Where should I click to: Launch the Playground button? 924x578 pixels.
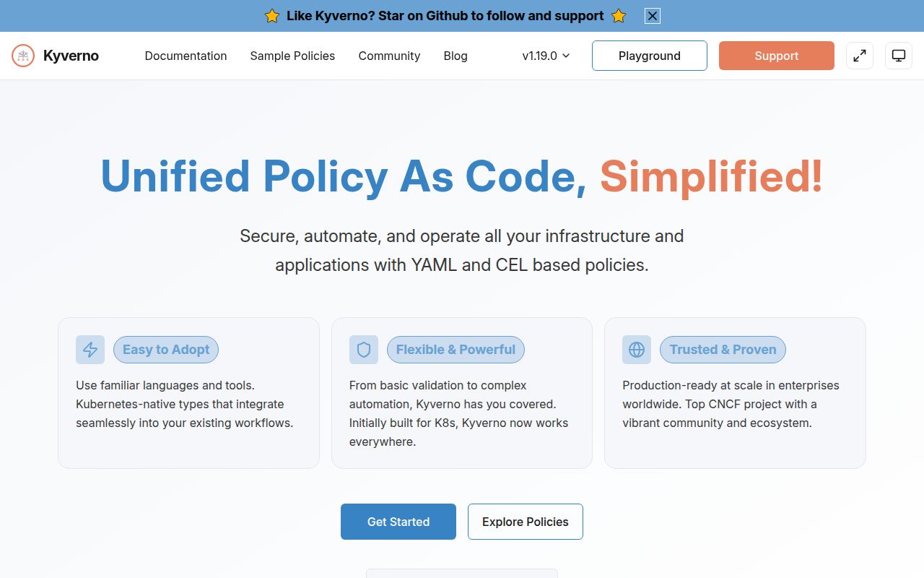[x=650, y=56]
